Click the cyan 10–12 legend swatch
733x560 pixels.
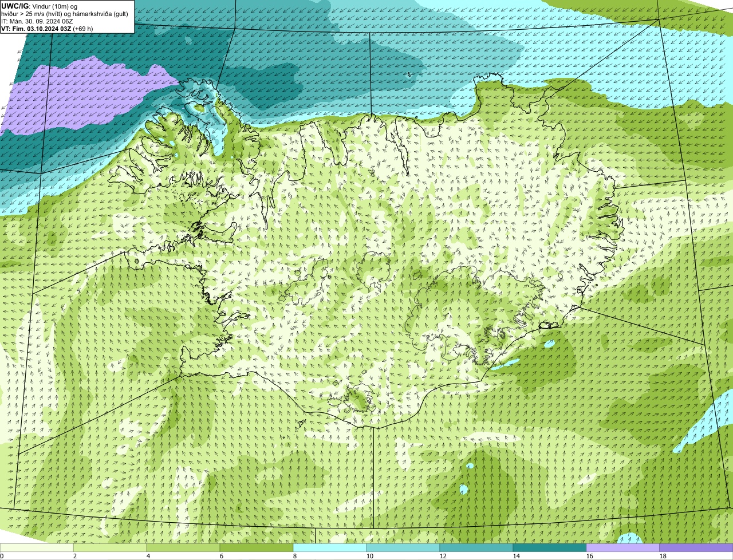point(403,548)
